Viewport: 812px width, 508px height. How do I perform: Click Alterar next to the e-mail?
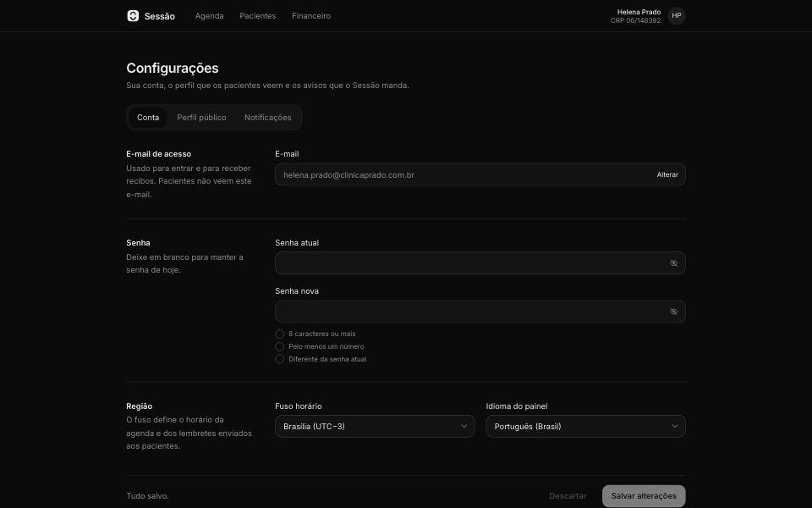click(667, 175)
